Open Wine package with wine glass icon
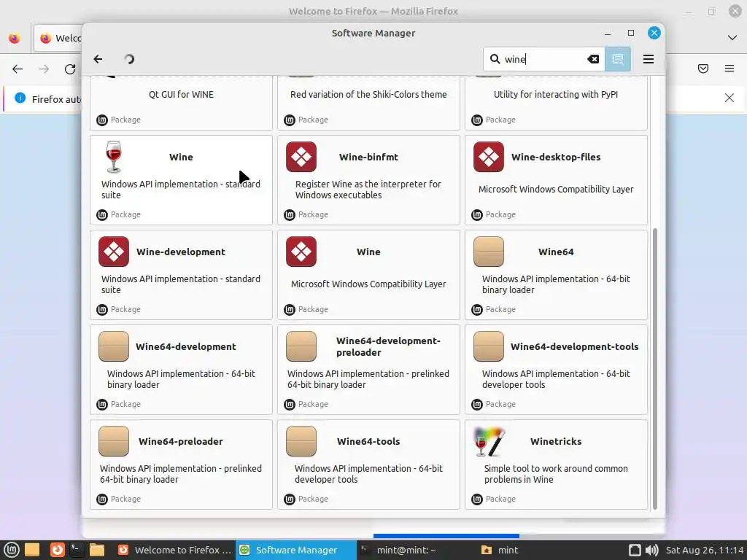Viewport: 747px width, 560px height. (113, 157)
